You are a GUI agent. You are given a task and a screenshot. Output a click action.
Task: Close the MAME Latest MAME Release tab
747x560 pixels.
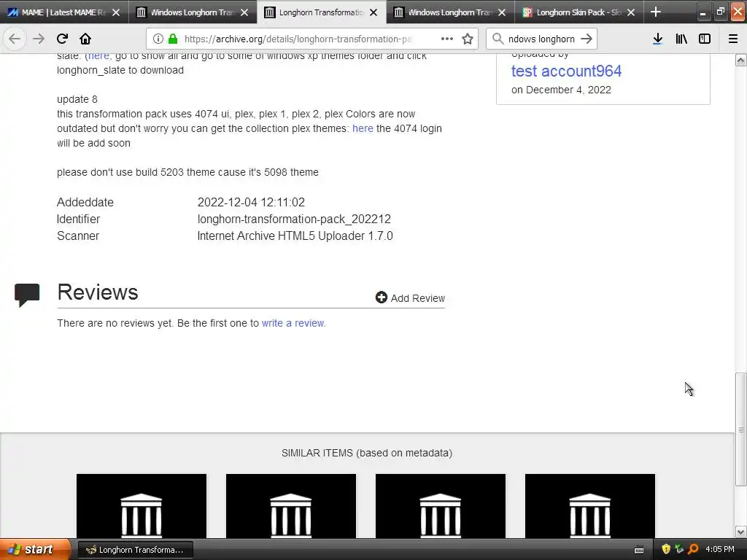point(116,12)
